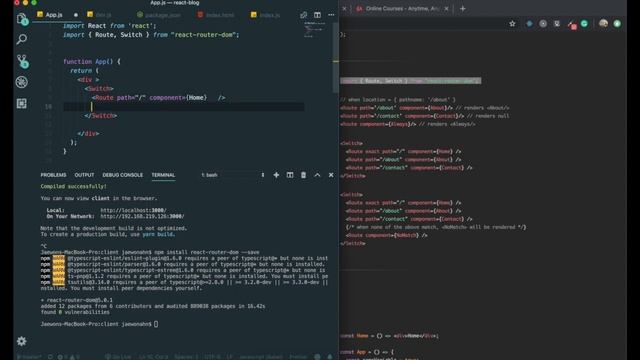Open the Source Control view

[x=22, y=61]
